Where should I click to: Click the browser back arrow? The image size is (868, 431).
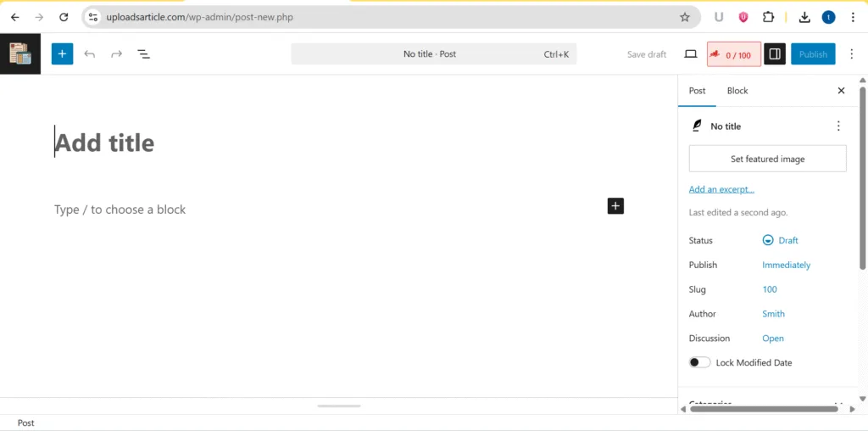click(15, 17)
